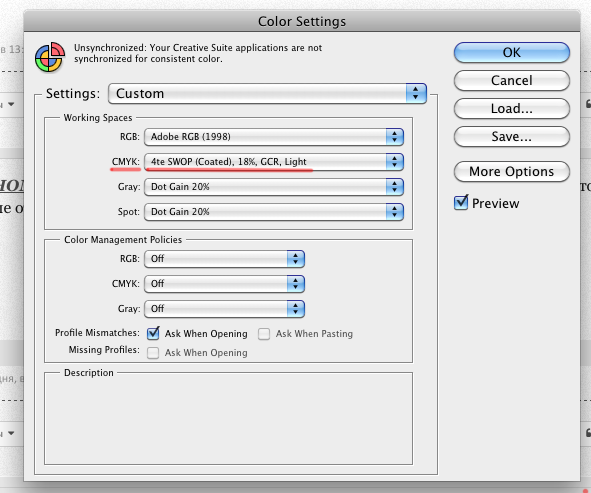Viewport: 591px width, 493px height.
Task: Open the Gray Dot Gain 20% dropdown
Action: [x=274, y=187]
